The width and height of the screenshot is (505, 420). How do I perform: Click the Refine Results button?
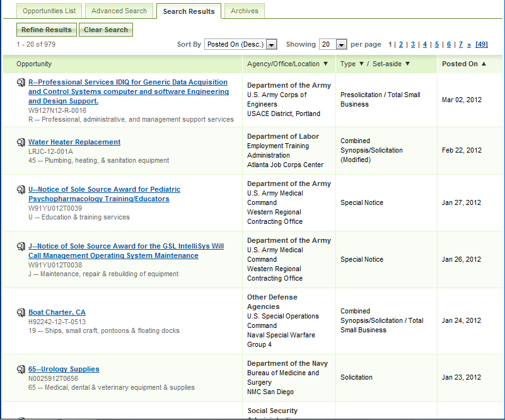click(47, 30)
